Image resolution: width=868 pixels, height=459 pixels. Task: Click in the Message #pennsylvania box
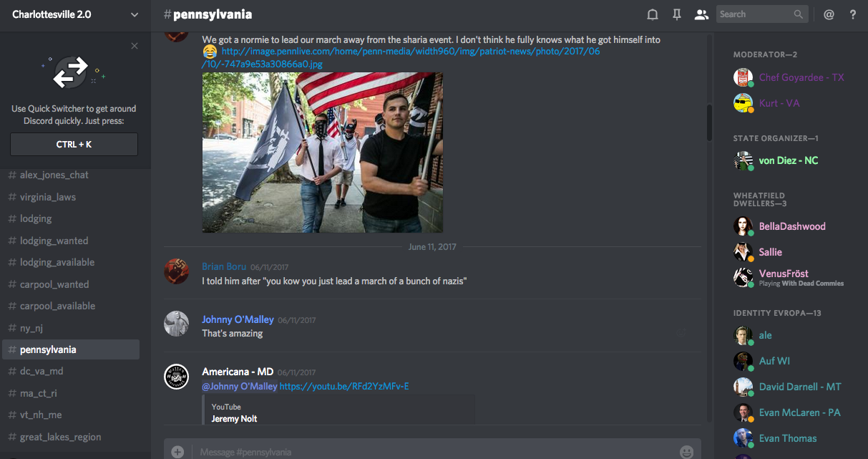tap(429, 452)
